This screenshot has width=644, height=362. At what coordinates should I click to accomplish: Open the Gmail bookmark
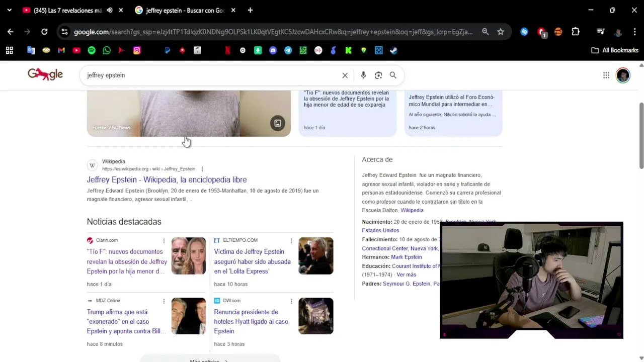point(61,50)
